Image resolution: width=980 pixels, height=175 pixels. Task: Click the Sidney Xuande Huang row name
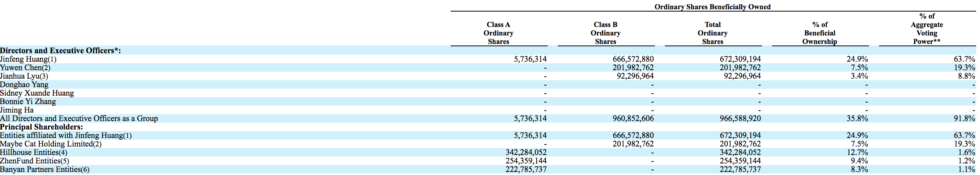37,93
